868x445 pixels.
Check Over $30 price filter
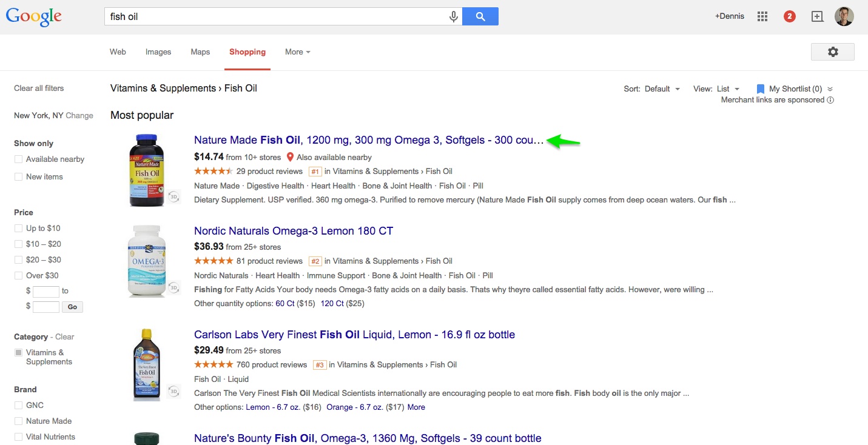19,276
